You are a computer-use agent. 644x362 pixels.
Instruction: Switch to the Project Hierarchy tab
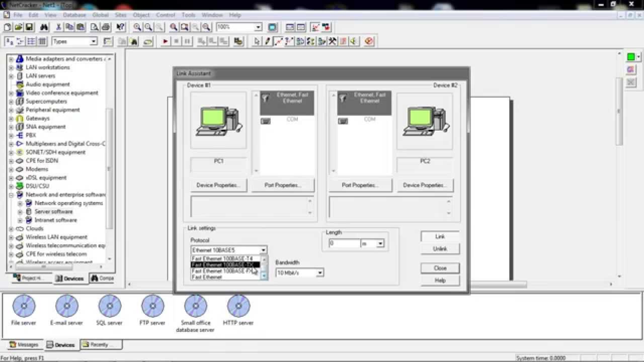coord(31,278)
